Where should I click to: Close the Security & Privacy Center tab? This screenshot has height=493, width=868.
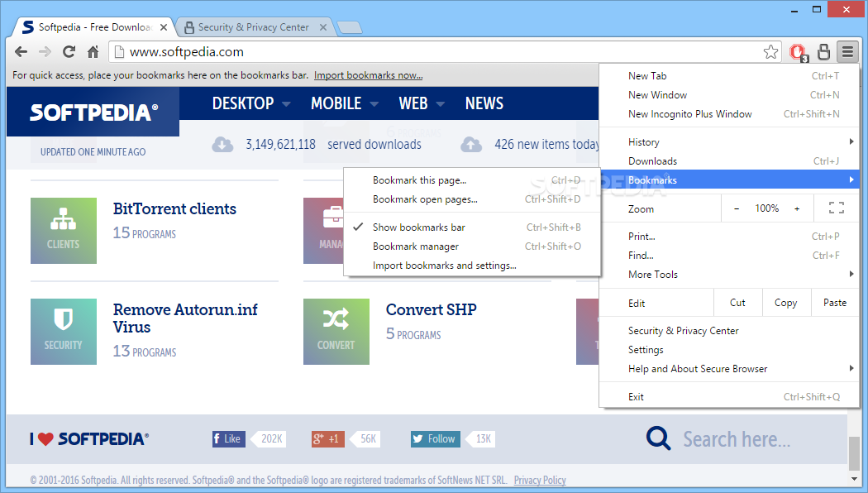click(323, 27)
